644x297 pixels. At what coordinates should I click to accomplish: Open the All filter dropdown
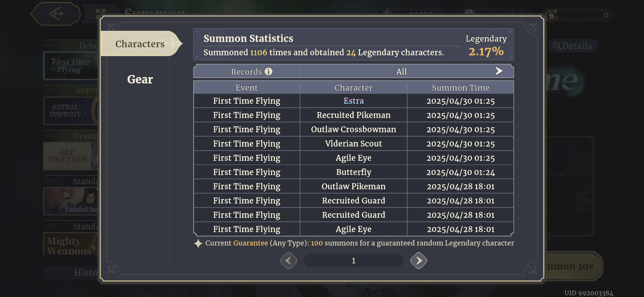coord(401,71)
